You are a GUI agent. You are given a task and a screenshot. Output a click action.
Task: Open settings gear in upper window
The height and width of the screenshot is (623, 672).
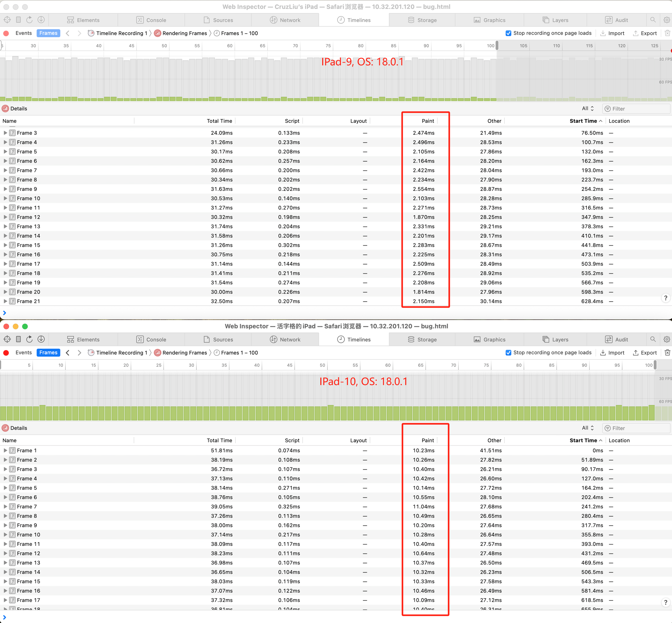[x=667, y=20]
